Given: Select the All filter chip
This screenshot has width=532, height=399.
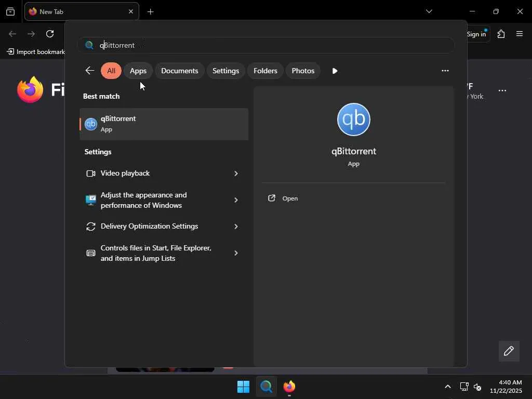Looking at the screenshot, I should (111, 71).
